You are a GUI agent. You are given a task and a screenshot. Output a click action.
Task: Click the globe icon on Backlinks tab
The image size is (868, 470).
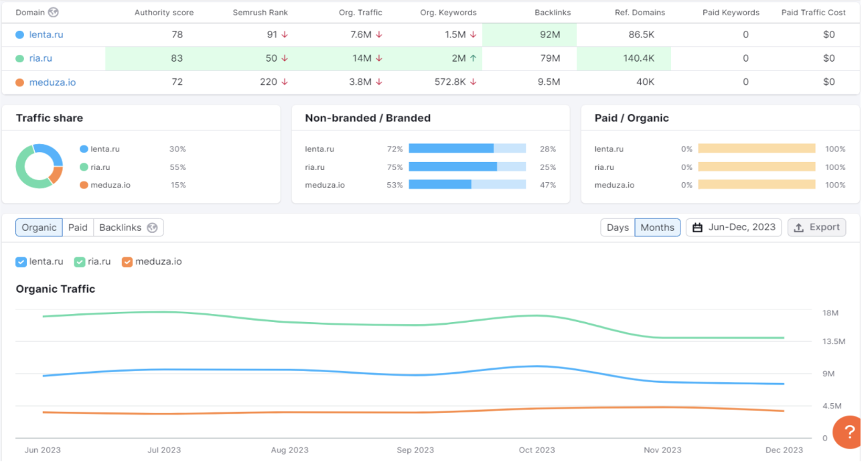tap(152, 228)
